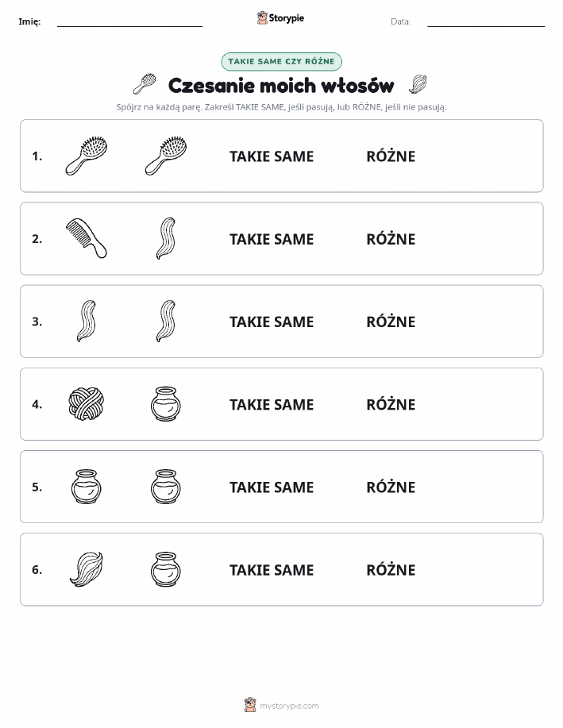Viewport: 563px width, 728px height.
Task: Click the Imię name line field
Action: point(129,22)
